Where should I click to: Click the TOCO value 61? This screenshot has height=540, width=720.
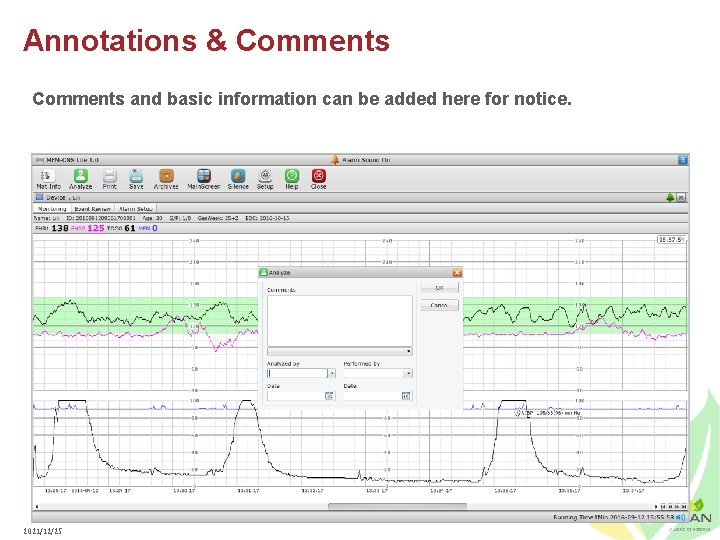[x=130, y=228]
